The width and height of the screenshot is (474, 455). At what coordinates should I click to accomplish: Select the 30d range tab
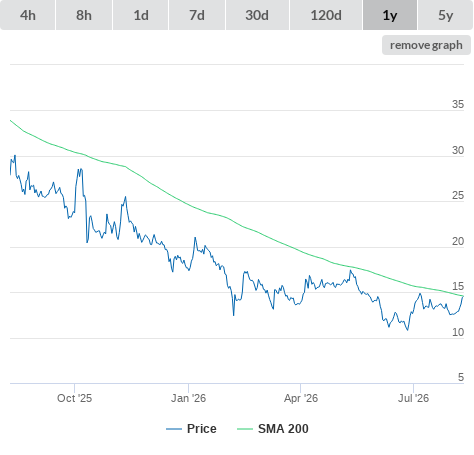click(257, 15)
